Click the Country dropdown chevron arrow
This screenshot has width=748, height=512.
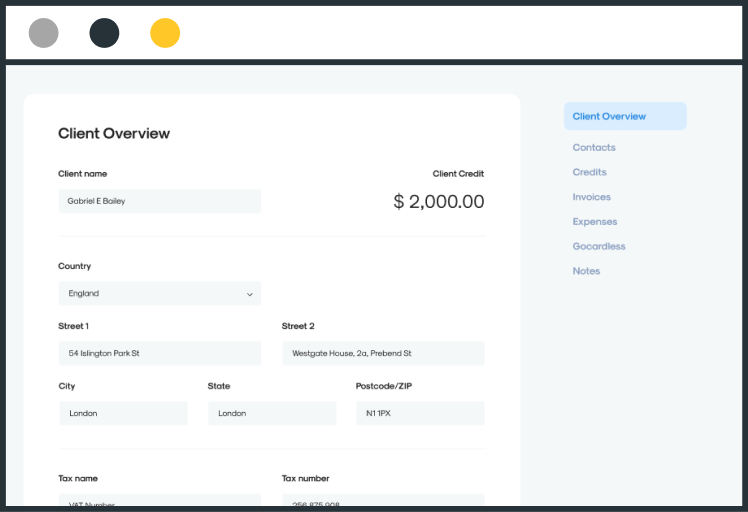click(x=249, y=294)
